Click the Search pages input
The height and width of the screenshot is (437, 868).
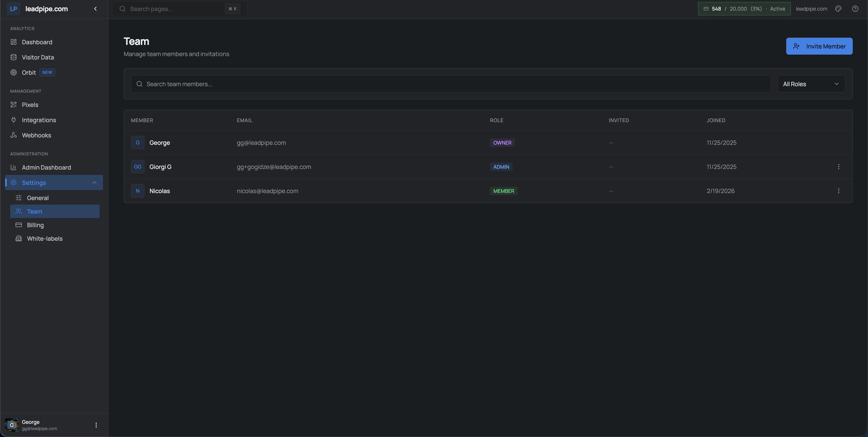(175, 9)
